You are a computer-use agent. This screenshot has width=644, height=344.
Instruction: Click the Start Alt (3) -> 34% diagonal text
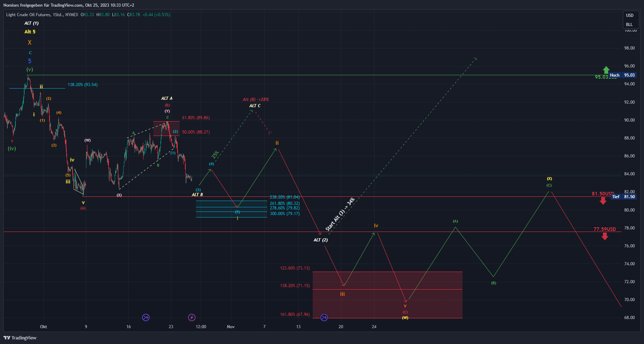click(340, 215)
